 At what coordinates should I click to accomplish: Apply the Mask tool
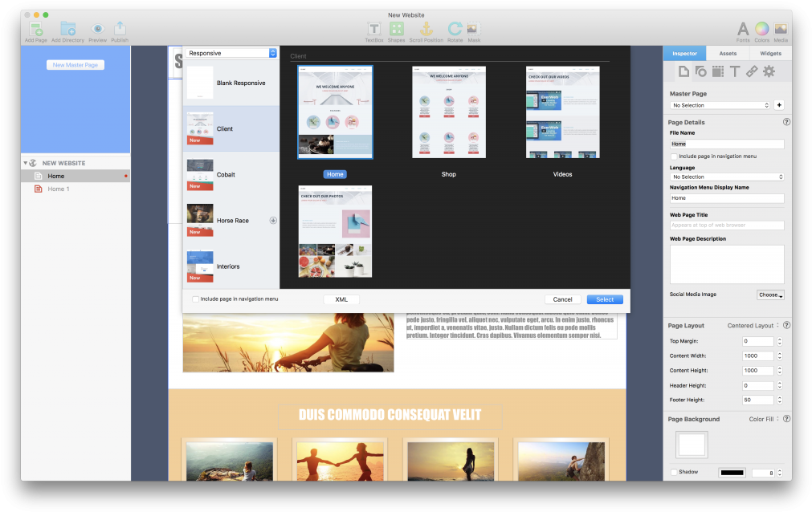tap(473, 30)
